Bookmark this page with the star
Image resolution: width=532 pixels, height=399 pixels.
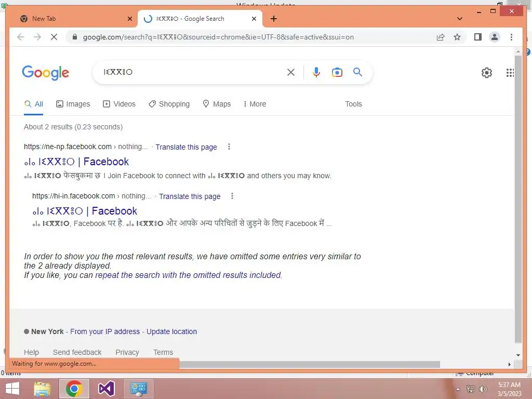(457, 37)
